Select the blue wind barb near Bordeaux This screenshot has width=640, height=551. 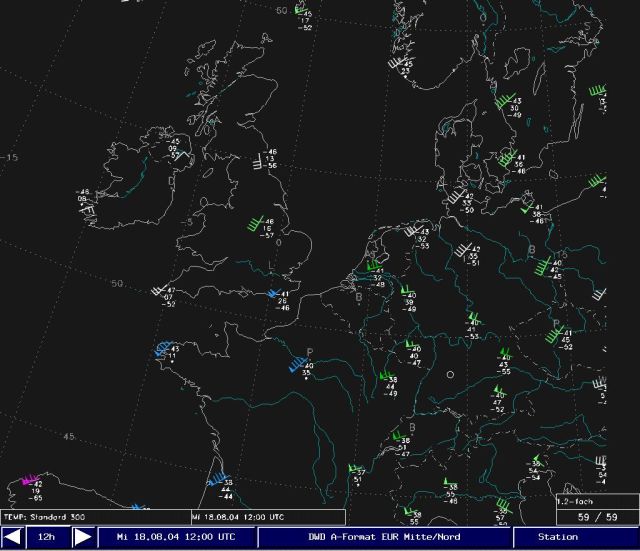(217, 481)
